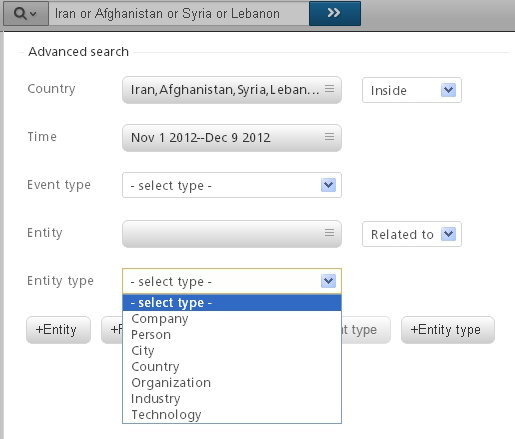Click the Time range field
Screen dimensions: 515x439
[x=232, y=138]
